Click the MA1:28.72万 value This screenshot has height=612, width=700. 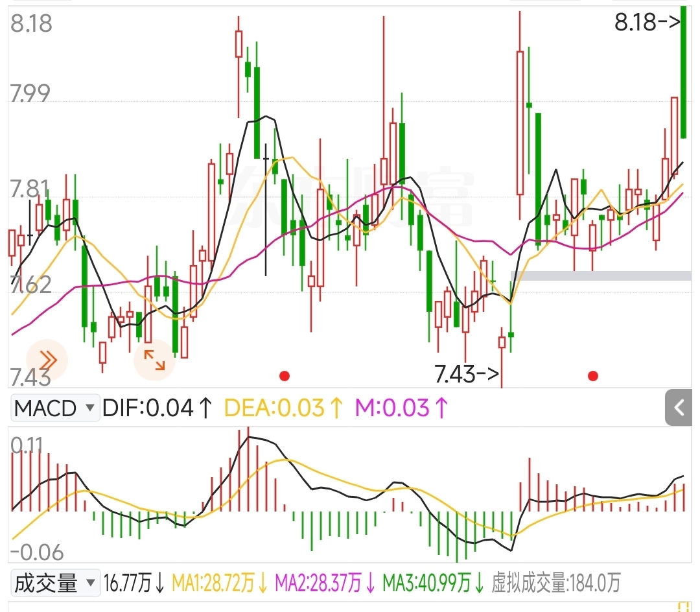(220, 583)
